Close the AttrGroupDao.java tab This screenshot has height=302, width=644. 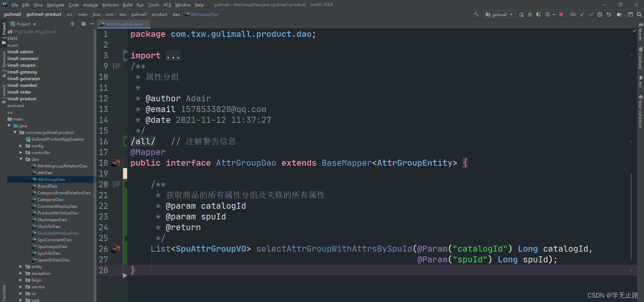146,24
